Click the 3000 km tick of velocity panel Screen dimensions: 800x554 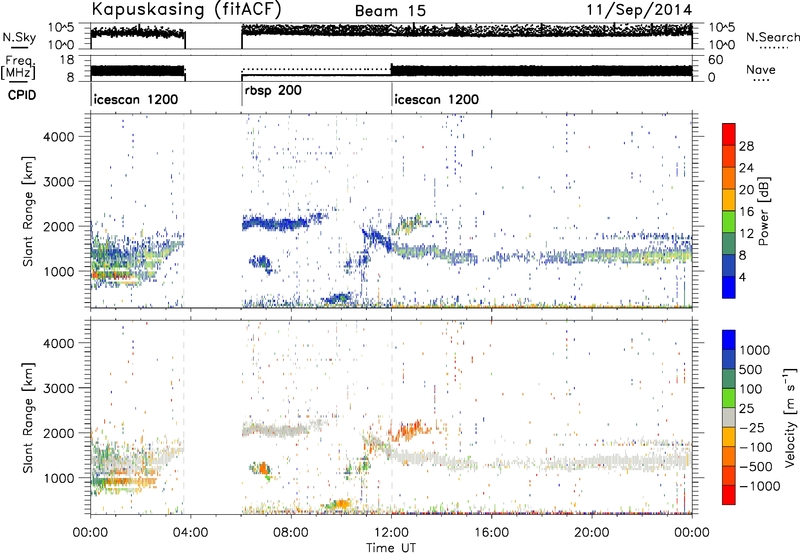click(x=58, y=388)
